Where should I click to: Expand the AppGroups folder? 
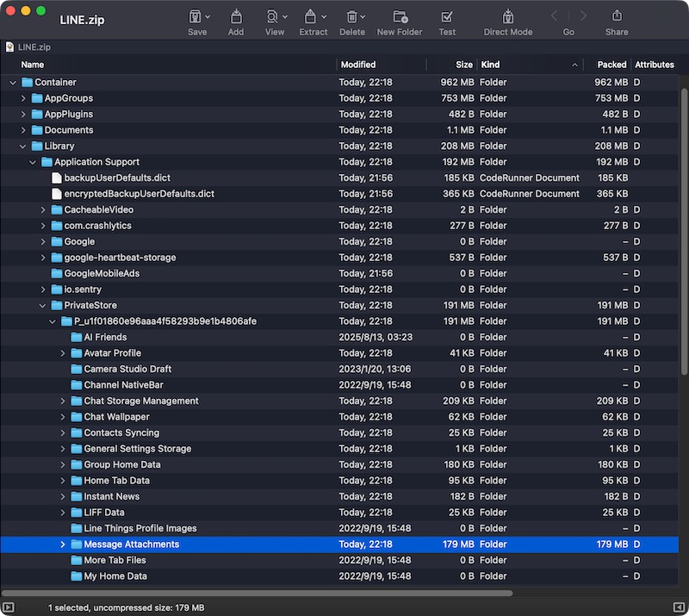coord(23,98)
